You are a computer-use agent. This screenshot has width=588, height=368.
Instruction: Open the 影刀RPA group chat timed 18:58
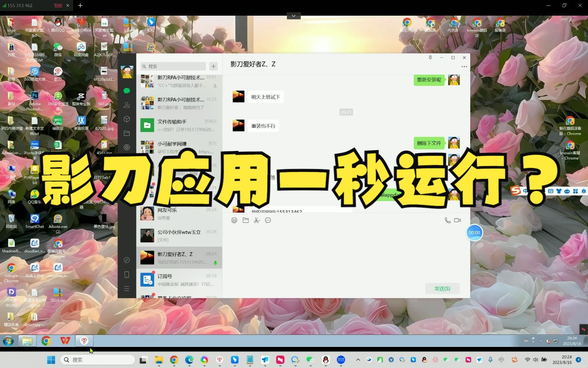pyautogui.click(x=179, y=103)
